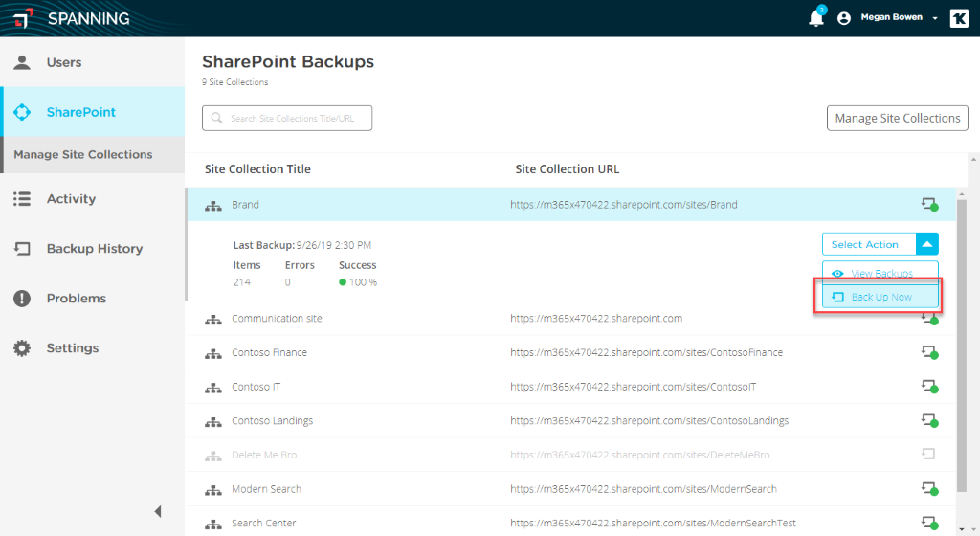Screen dimensions: 980x536
Task: Click the Site Collection Title column header
Action: click(x=257, y=168)
